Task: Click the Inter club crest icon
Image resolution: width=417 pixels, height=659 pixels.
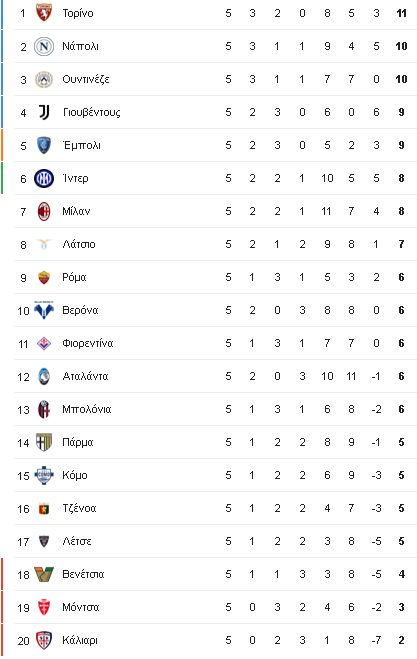Action: point(44,178)
